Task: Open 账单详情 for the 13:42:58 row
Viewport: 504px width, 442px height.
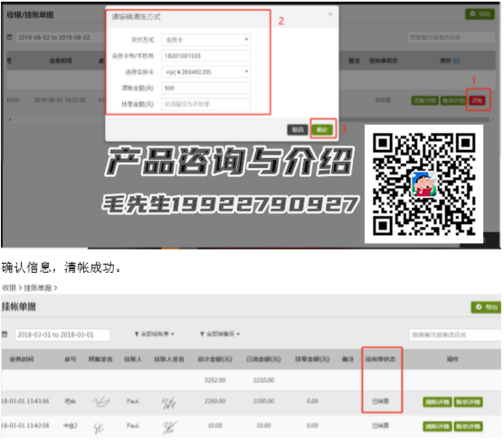Action: [468, 427]
